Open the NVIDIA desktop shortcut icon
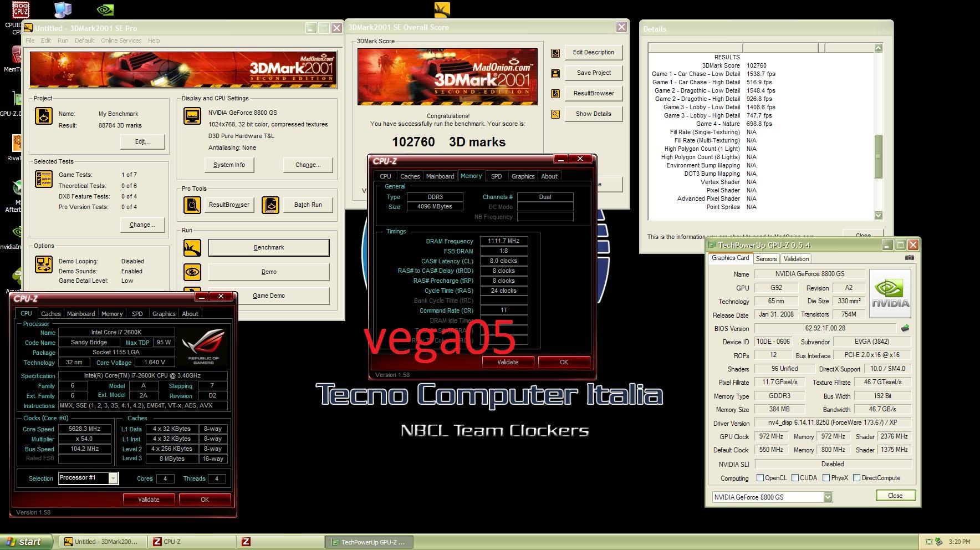 (x=105, y=10)
